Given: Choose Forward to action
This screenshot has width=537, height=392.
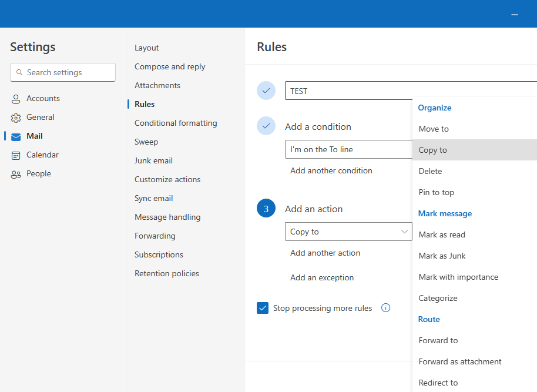Looking at the screenshot, I should point(475,341).
